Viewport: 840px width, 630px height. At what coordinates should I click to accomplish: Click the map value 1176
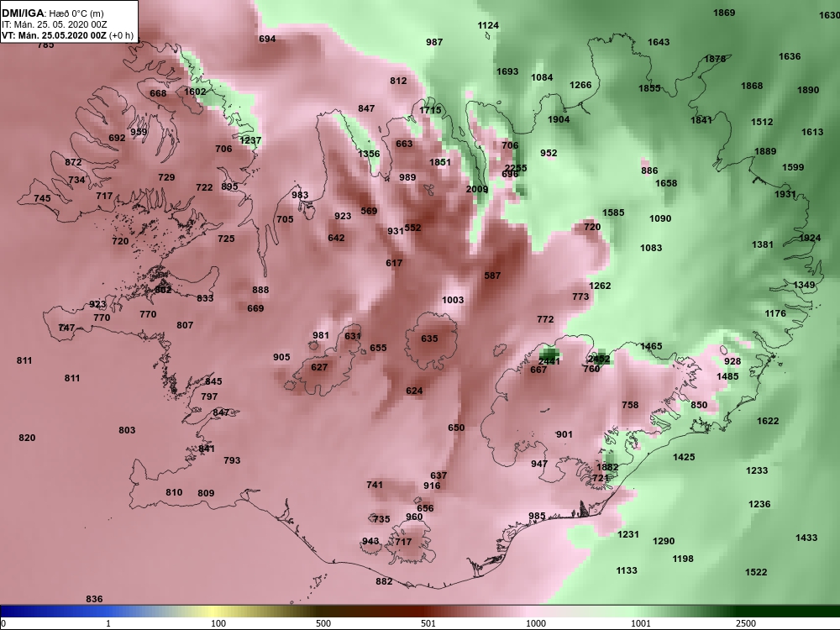coord(775,313)
